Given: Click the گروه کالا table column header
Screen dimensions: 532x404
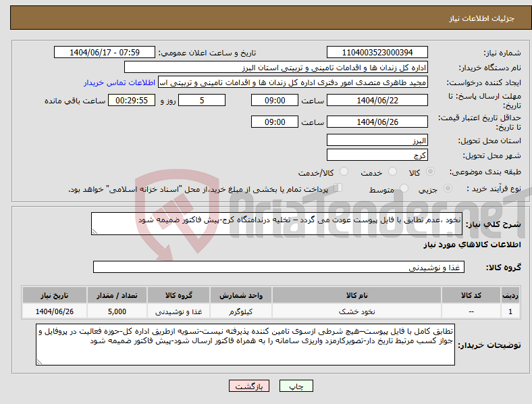Looking at the screenshot, I should [x=178, y=295].
